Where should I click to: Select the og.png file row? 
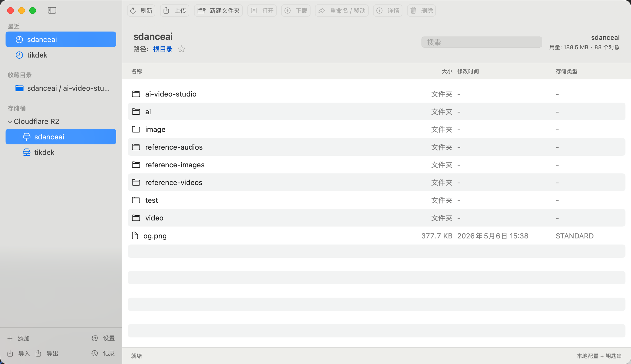point(376,236)
